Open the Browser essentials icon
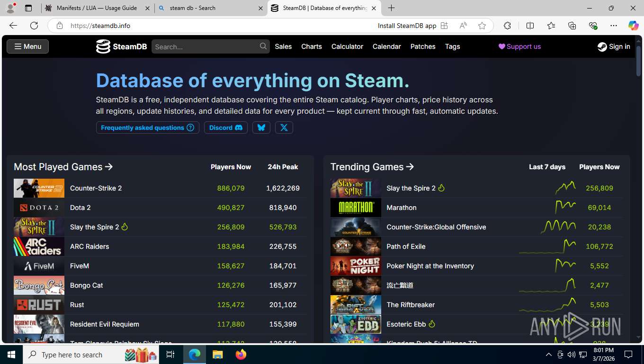The image size is (644, 364). coord(593,26)
